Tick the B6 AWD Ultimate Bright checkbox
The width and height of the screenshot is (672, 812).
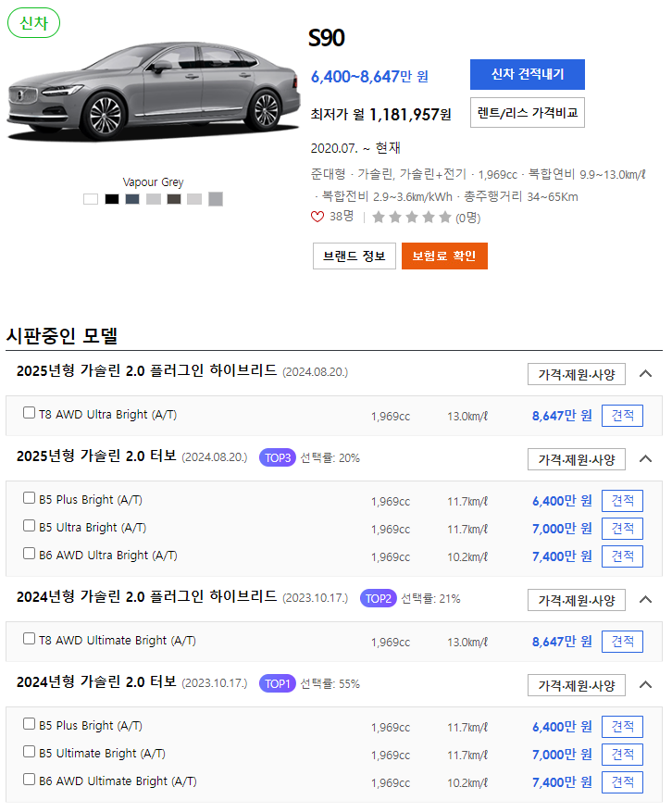(x=29, y=780)
